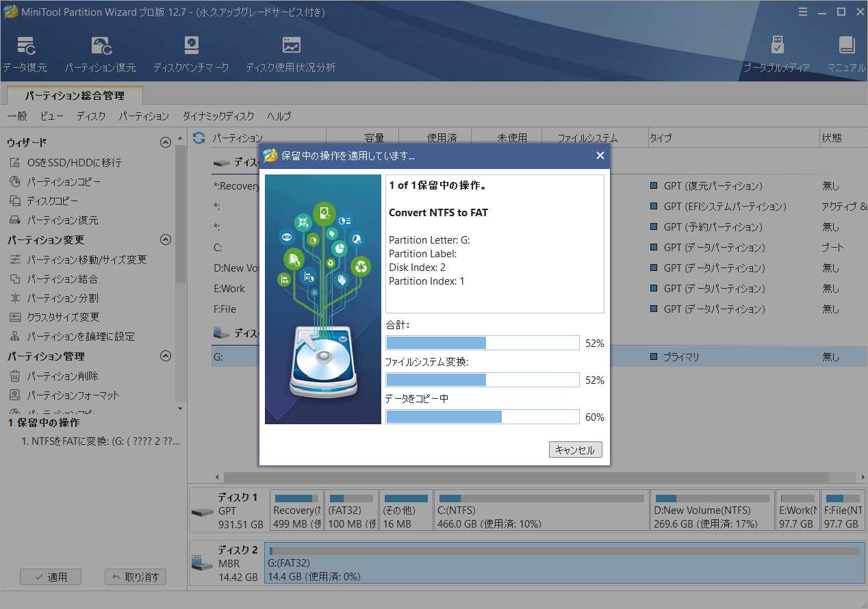
Task: Select pending operation NTFSをFATに変換 entry
Action: tap(101, 442)
